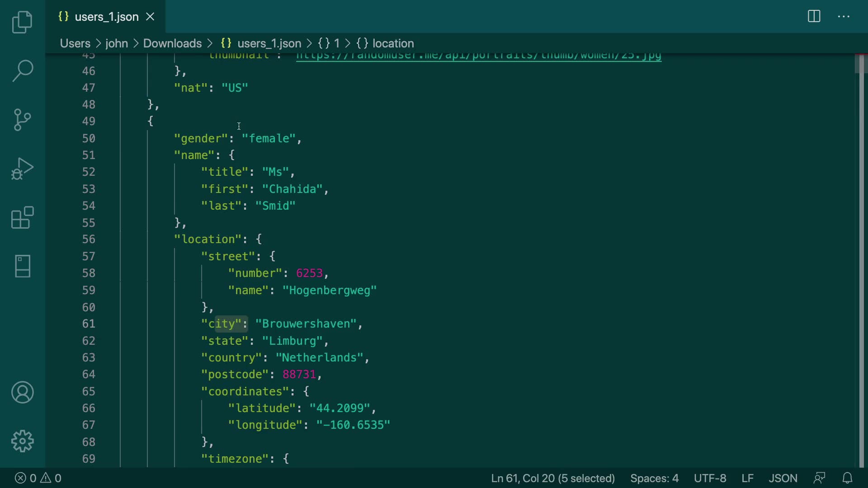This screenshot has width=868, height=488.
Task: Click location breadcrumb item
Action: [x=392, y=43]
